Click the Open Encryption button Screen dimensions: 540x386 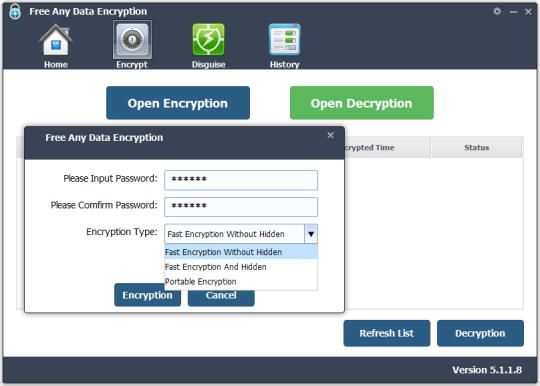click(178, 103)
